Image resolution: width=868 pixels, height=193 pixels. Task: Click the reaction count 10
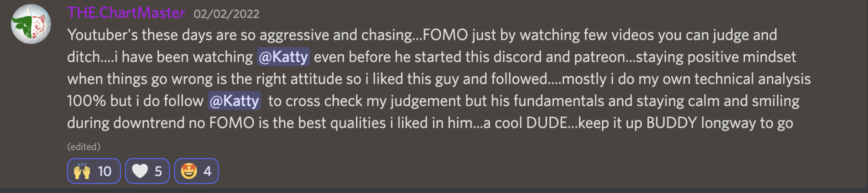point(104,171)
